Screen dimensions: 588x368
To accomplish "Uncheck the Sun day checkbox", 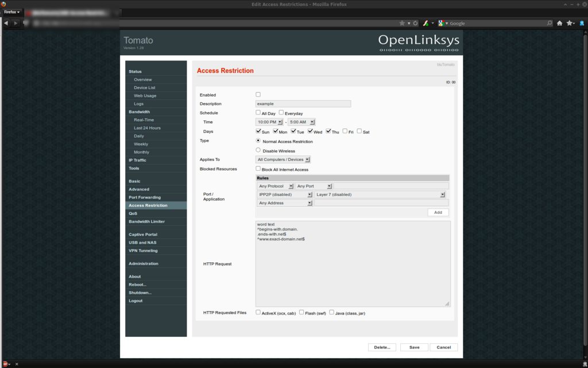I will tap(258, 131).
